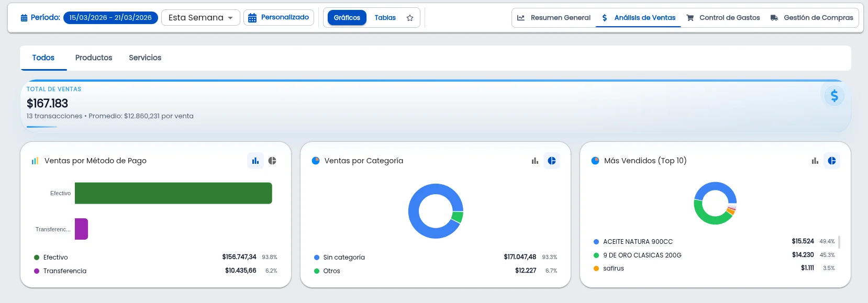The image size is (868, 303).
Task: Click the pie icon beside Más Vendidos title
Action: [x=595, y=161]
